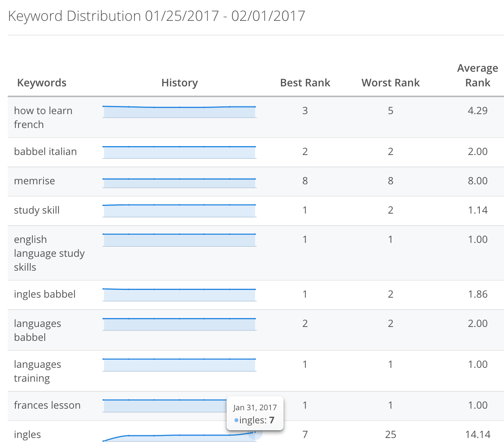
Task: Select the 'ingles' keyword in last row
Action: point(27,435)
